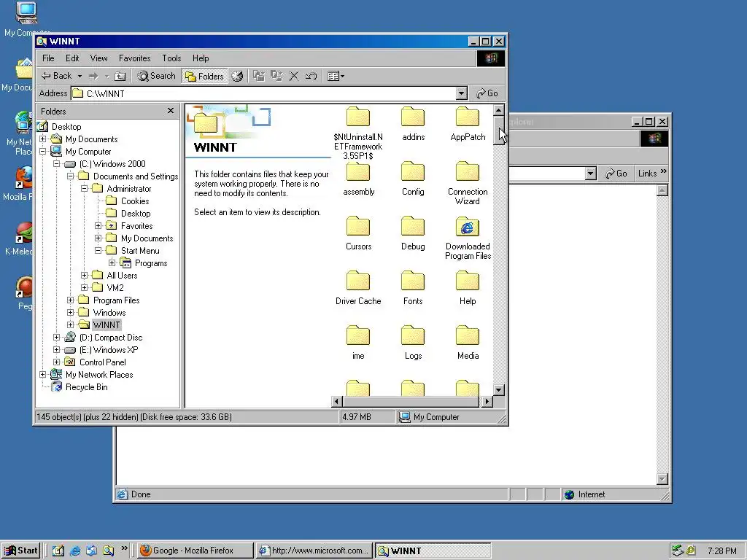The image size is (747, 560).
Task: Open the View menu
Action: click(x=98, y=58)
